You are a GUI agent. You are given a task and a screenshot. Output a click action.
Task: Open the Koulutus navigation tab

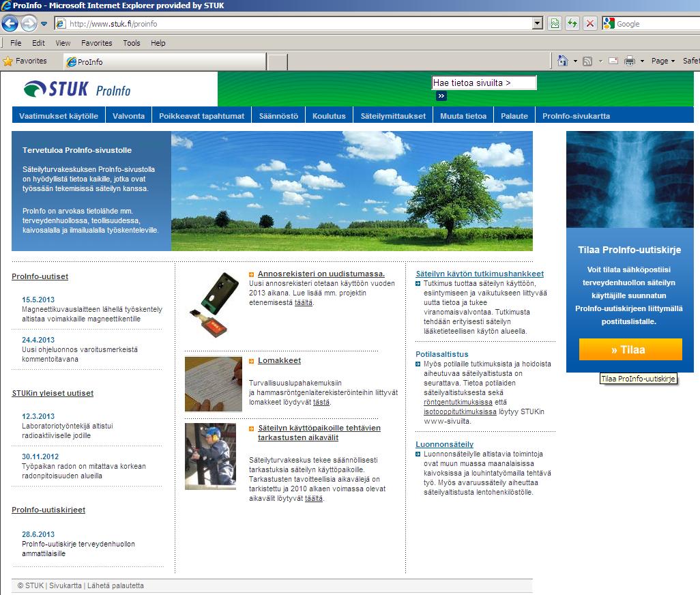pos(329,116)
